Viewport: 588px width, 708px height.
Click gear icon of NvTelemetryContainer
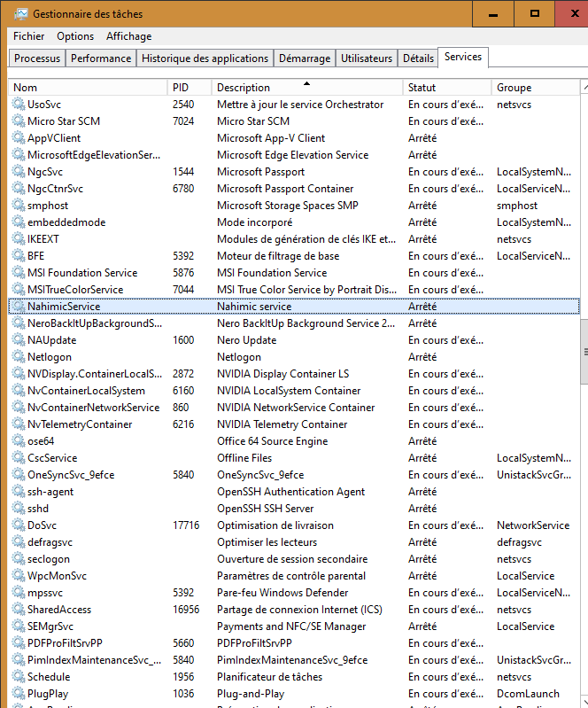click(x=19, y=424)
